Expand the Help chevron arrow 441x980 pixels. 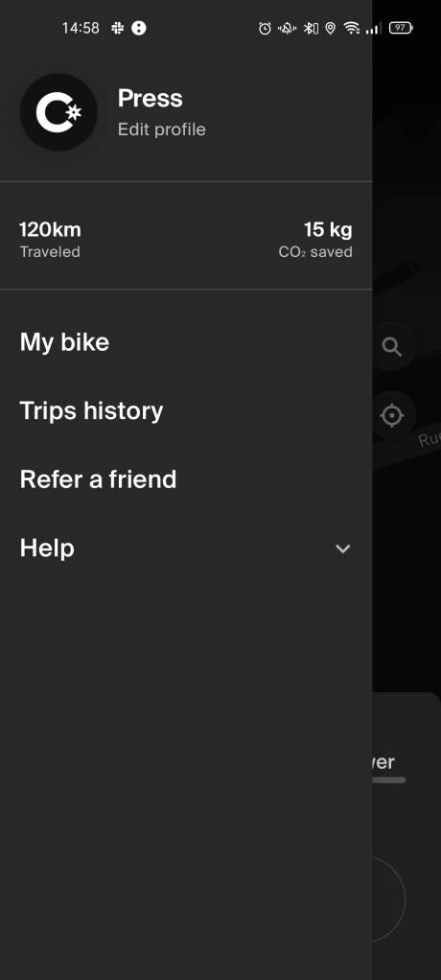click(343, 548)
